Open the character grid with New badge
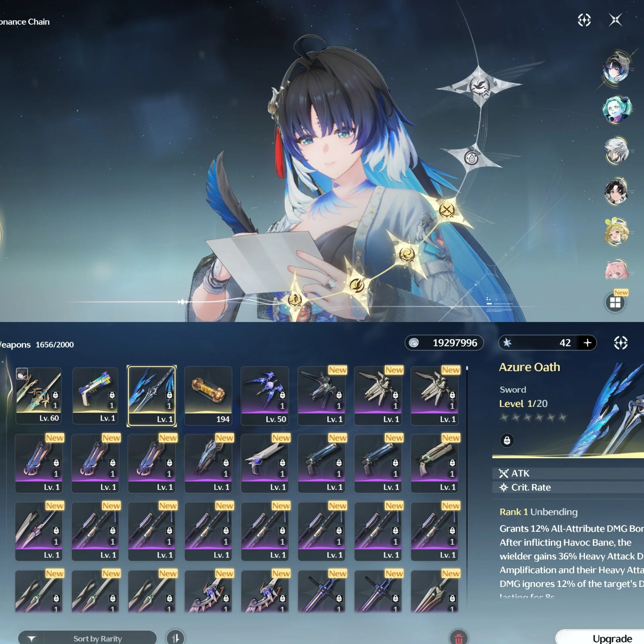The width and height of the screenshot is (644, 644). [615, 303]
